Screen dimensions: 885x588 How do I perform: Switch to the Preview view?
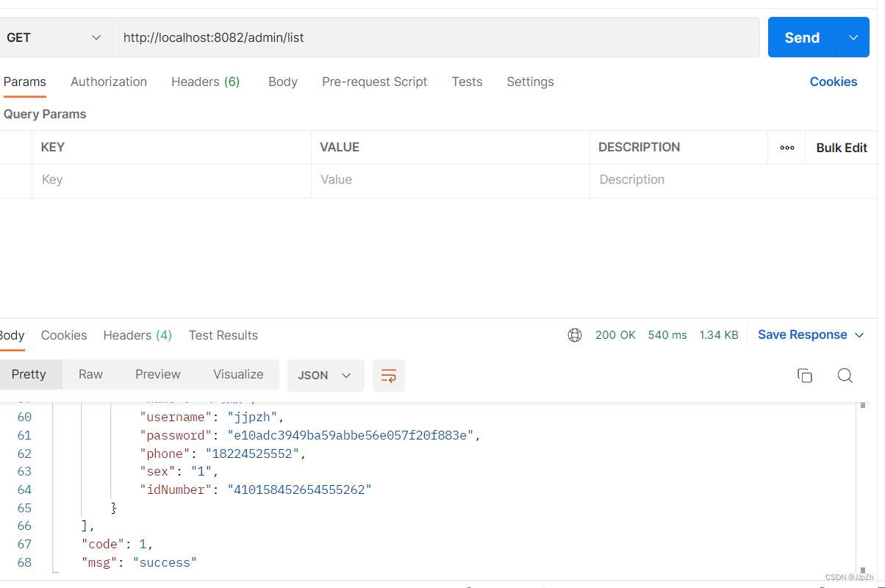(158, 374)
